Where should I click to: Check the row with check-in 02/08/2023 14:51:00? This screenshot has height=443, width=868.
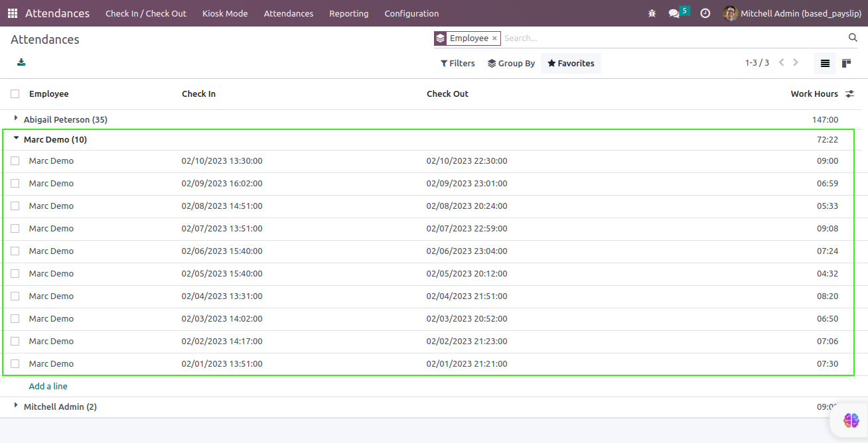(15, 206)
